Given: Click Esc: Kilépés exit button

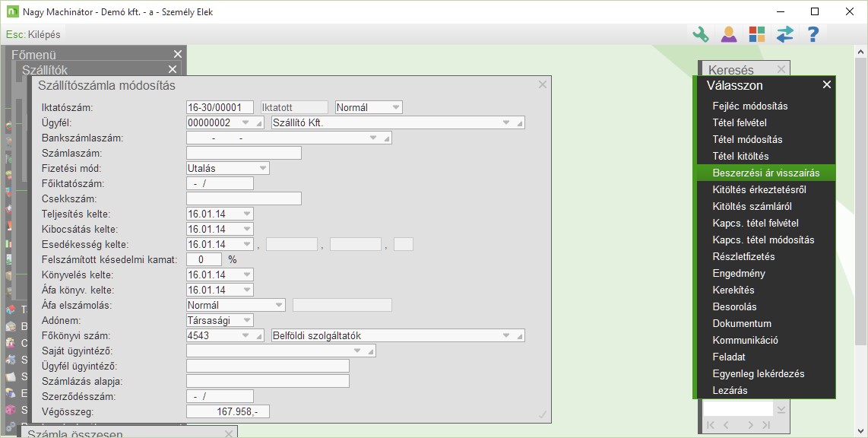Looking at the screenshot, I should (33, 34).
